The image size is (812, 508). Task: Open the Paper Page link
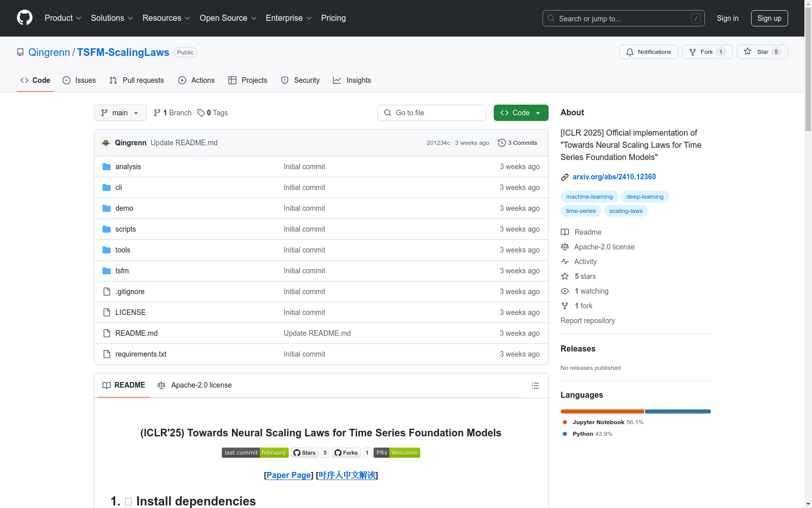click(289, 475)
